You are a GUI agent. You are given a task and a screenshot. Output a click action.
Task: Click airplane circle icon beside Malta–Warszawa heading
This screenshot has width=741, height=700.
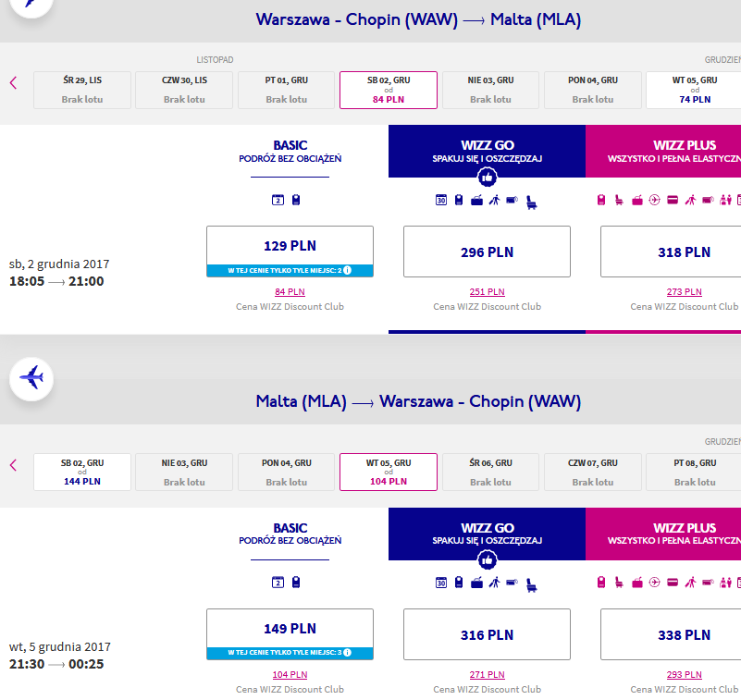point(31,378)
